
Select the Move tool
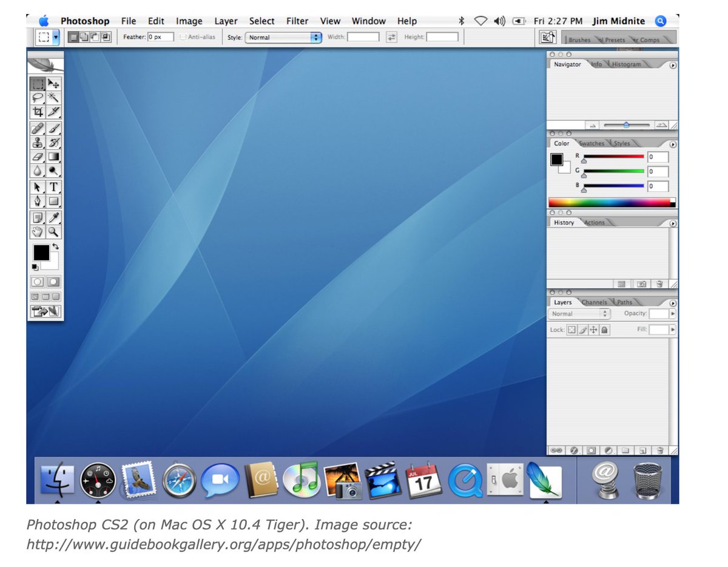click(54, 84)
